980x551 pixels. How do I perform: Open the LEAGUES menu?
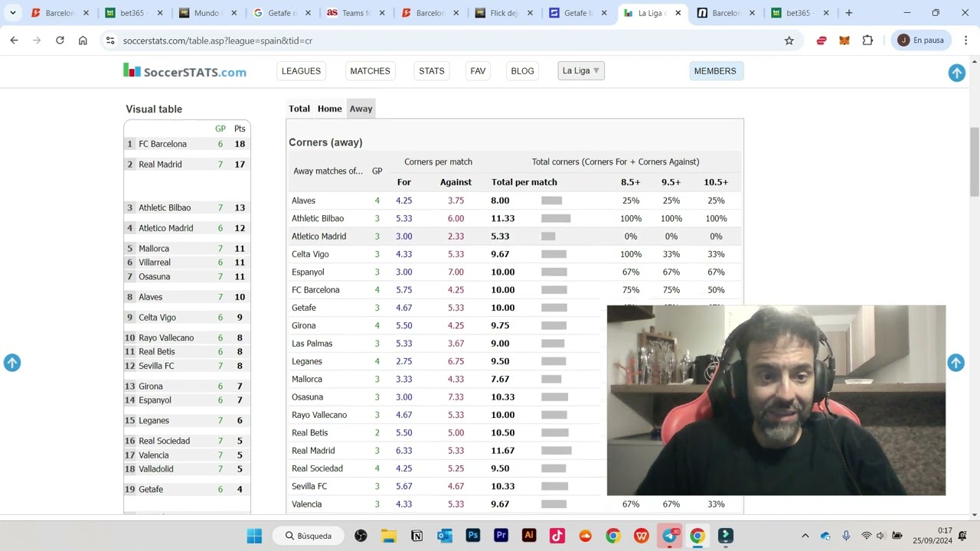coord(301,71)
